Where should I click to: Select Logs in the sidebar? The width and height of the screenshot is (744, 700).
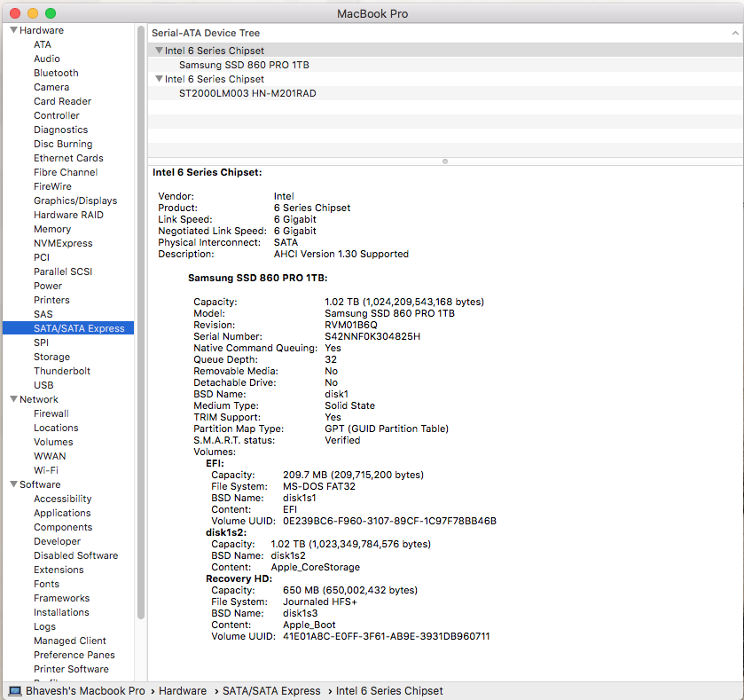click(x=44, y=626)
